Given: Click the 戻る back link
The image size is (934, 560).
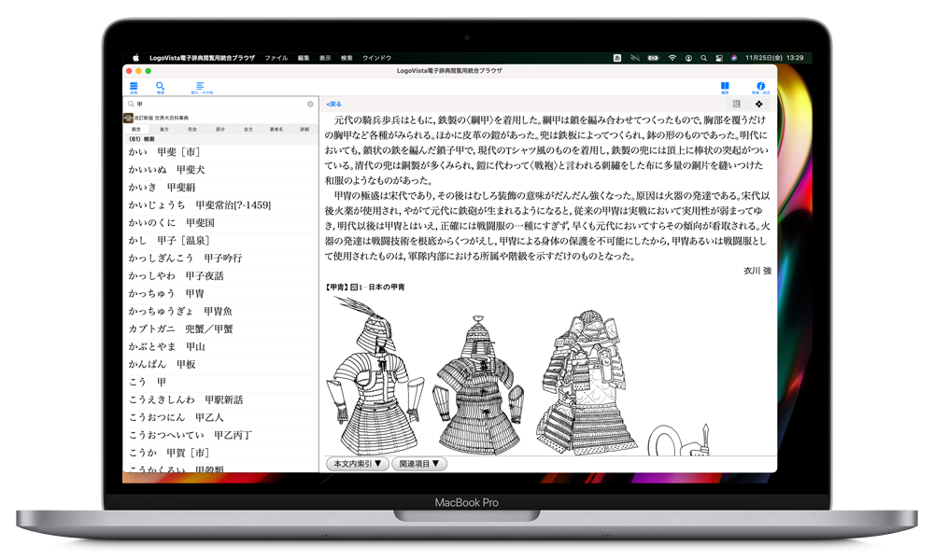Looking at the screenshot, I should [333, 105].
